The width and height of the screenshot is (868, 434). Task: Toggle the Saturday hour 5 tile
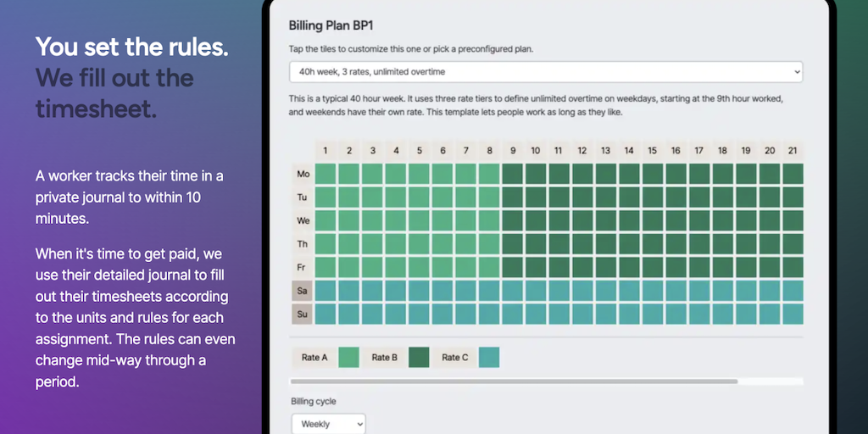tap(419, 291)
